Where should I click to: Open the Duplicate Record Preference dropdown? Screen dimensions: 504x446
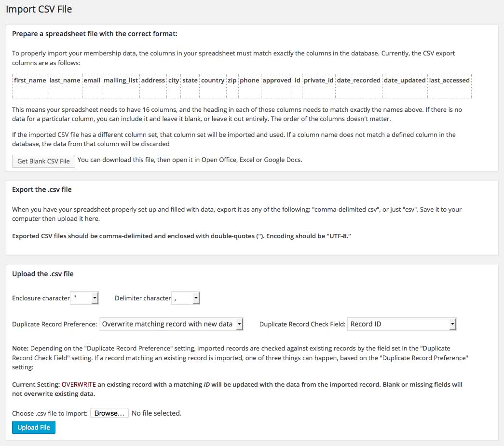coord(171,324)
